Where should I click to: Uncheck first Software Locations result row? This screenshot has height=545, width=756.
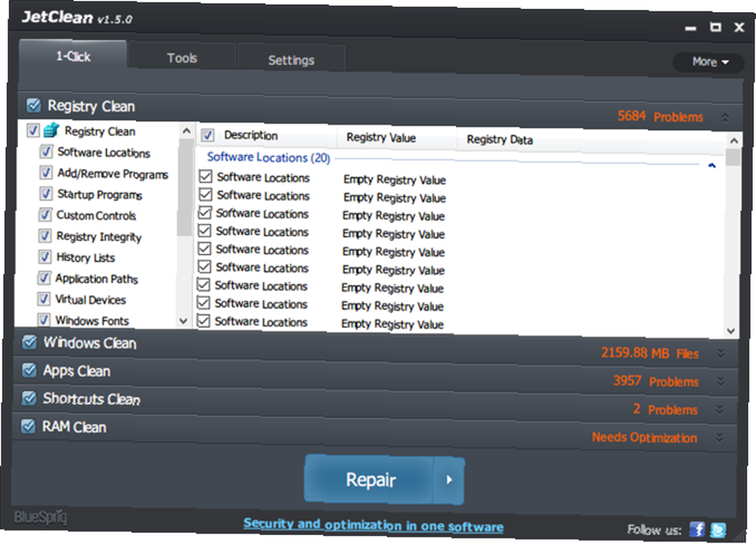click(206, 176)
